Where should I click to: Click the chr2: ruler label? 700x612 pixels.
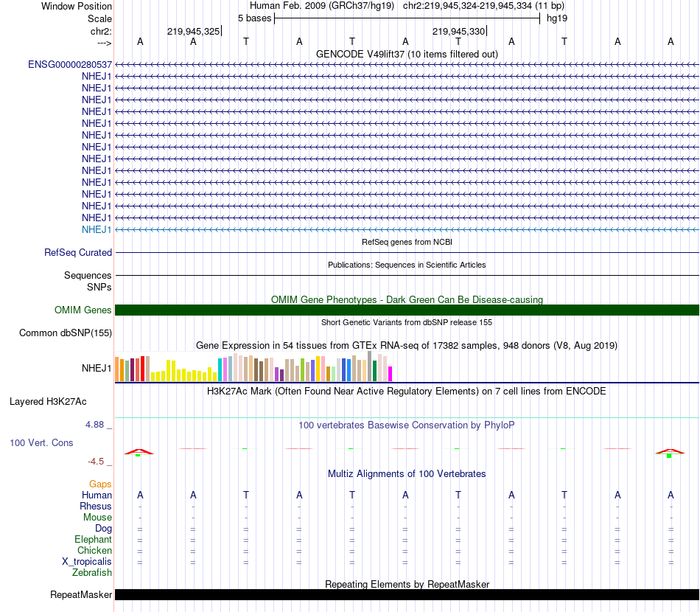[x=101, y=31]
